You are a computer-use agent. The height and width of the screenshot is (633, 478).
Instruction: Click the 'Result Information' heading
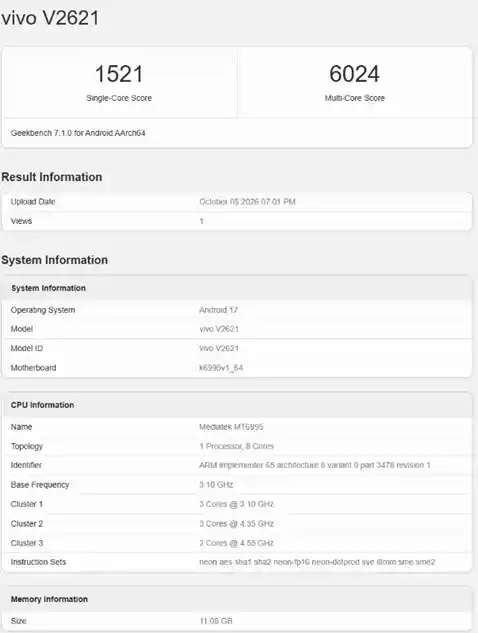click(52, 177)
